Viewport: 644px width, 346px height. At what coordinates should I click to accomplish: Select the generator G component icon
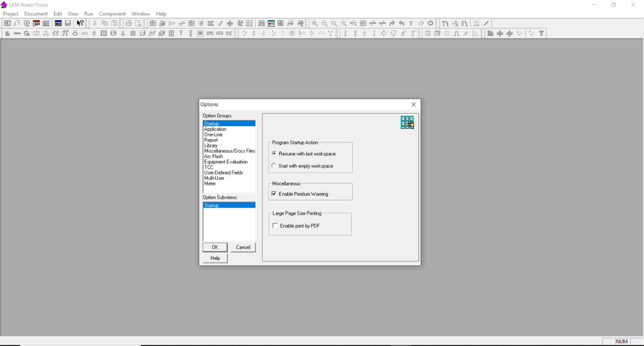pos(114,33)
